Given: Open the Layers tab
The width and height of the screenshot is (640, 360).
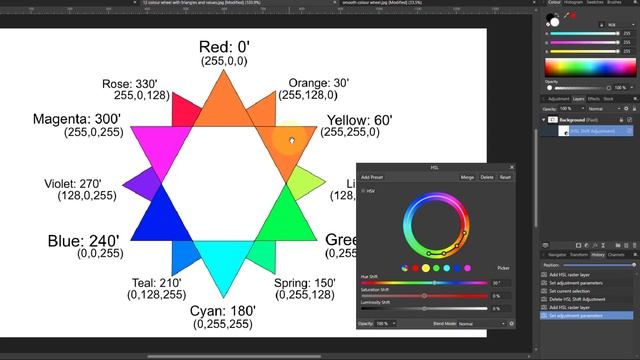Looking at the screenshot, I should [x=578, y=99].
